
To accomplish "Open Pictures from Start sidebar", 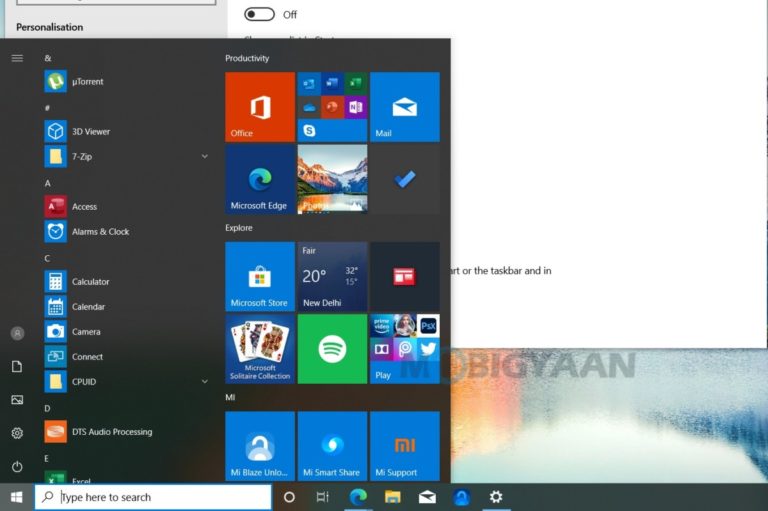I will pyautogui.click(x=17, y=400).
